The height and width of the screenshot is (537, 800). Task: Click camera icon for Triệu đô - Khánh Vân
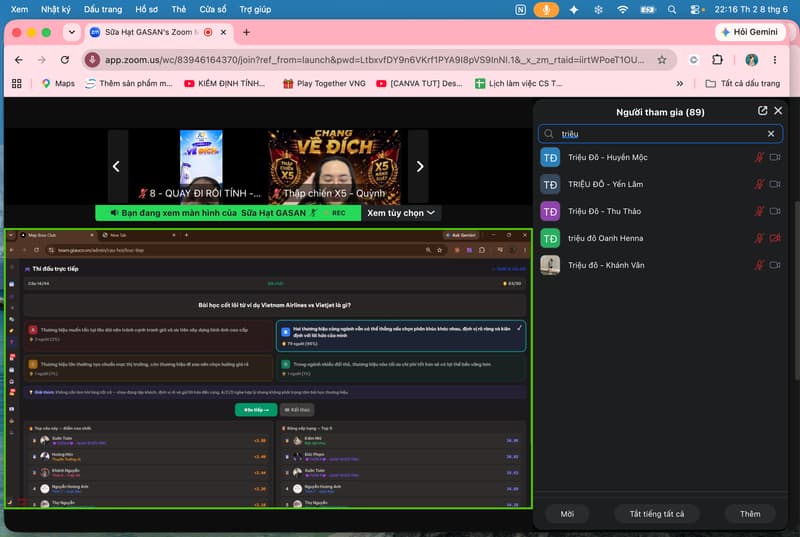775,265
